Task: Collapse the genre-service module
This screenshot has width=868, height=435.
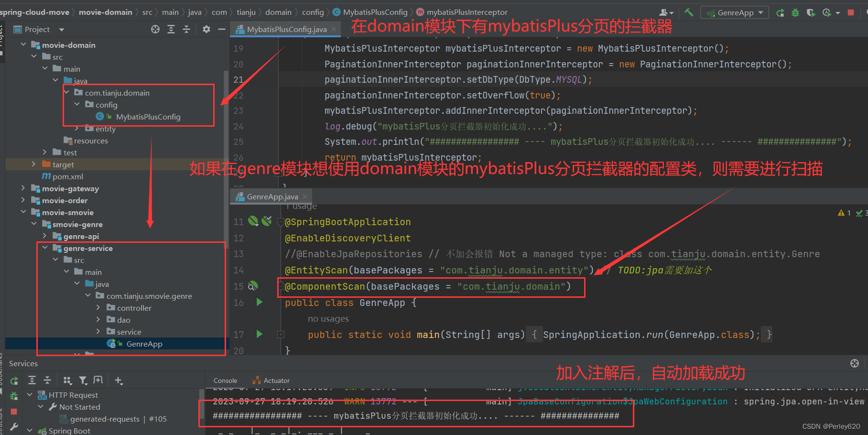Action: click(x=45, y=248)
